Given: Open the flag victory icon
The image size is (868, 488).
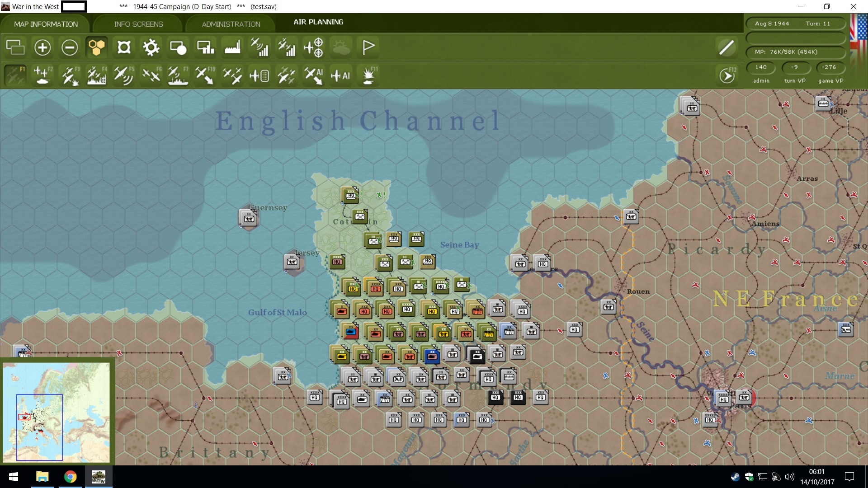Looking at the screenshot, I should (368, 47).
